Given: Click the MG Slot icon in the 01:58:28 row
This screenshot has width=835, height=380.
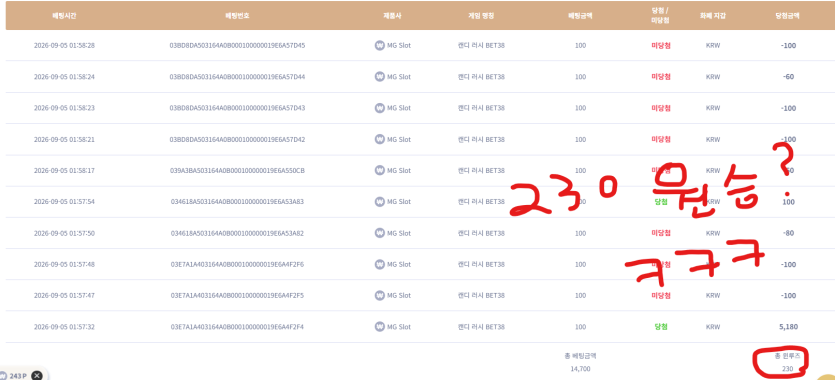Looking at the screenshot, I should pyautogui.click(x=379, y=45).
